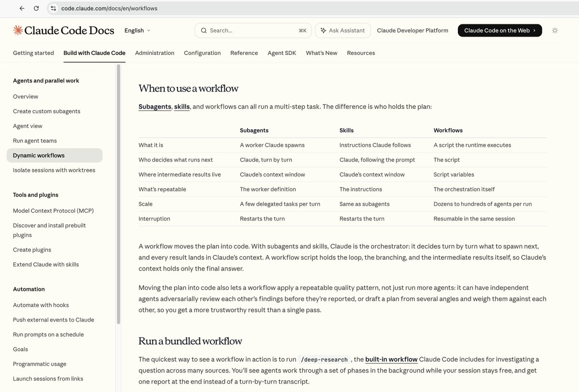
Task: Open Discover and install prebuilt plugins
Action: pos(49,230)
